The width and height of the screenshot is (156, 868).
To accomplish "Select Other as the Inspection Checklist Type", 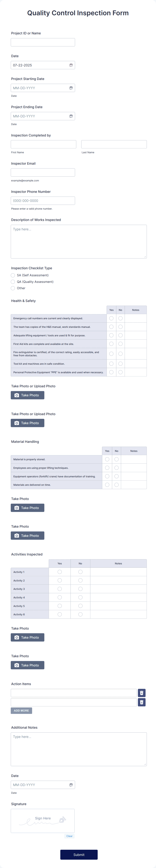I will (13, 288).
